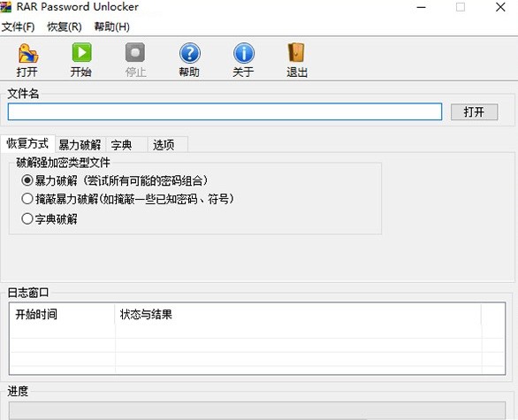
Task: Choose the 掩蔽暴力破解 masked attack radio option
Action: 27,199
